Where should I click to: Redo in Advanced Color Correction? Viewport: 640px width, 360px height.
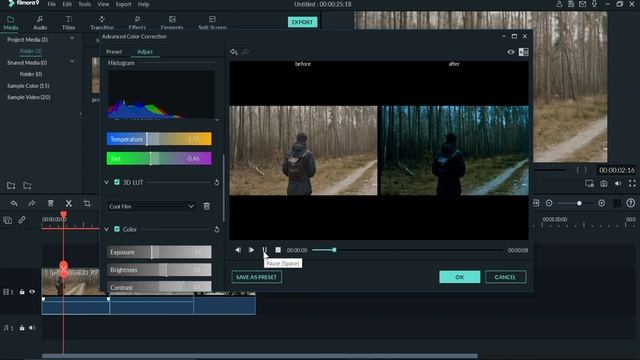245,52
